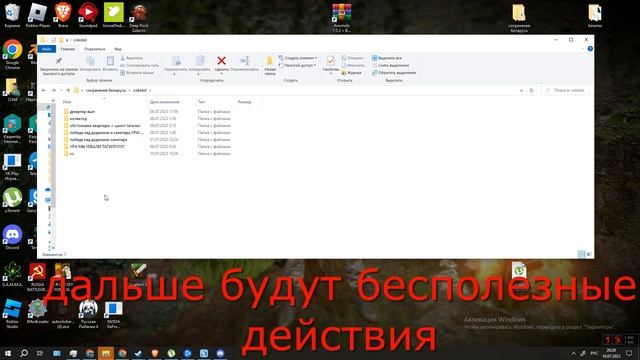The image size is (640, 360).
Task: Click the File Explorer icon in taskbar
Action: (106, 353)
